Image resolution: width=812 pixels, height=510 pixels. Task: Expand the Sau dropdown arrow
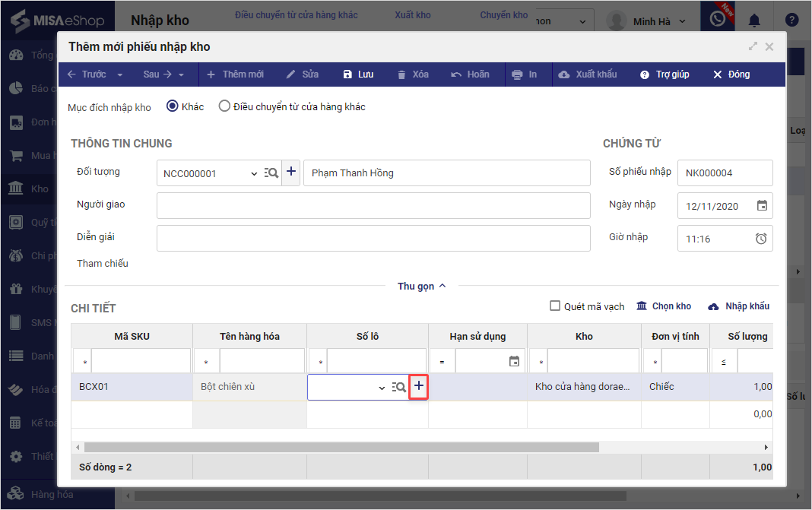coord(181,75)
